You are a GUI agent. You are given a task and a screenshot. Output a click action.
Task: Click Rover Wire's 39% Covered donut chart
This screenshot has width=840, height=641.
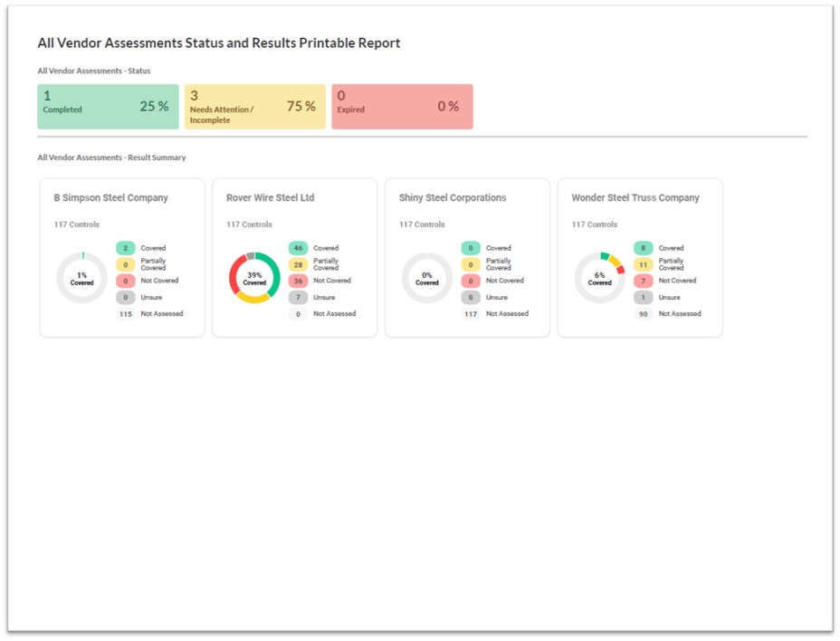[x=254, y=278]
